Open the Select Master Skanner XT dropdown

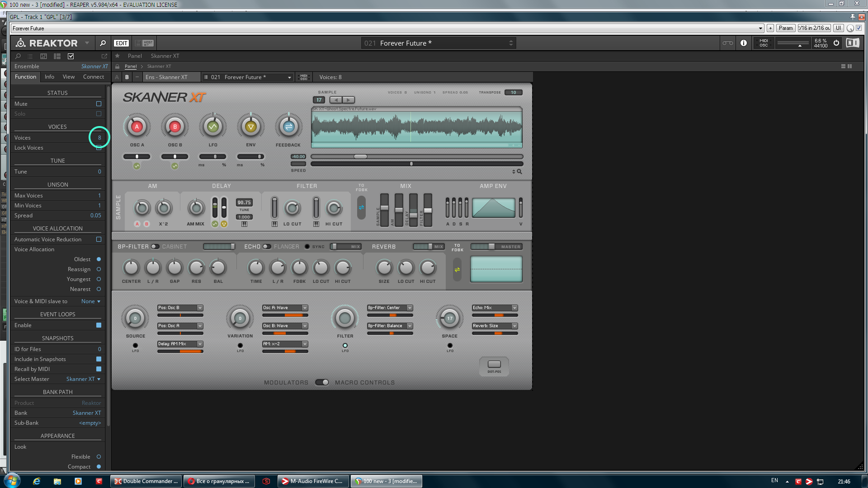pyautogui.click(x=83, y=379)
